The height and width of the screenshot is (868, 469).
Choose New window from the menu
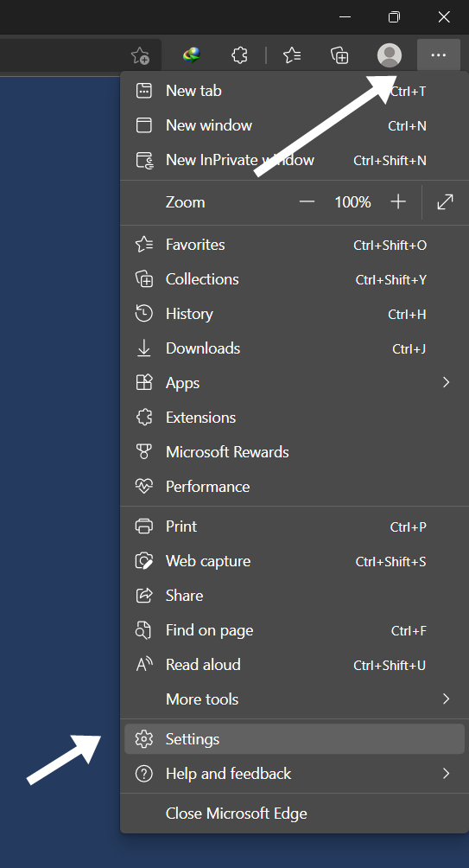click(x=295, y=125)
